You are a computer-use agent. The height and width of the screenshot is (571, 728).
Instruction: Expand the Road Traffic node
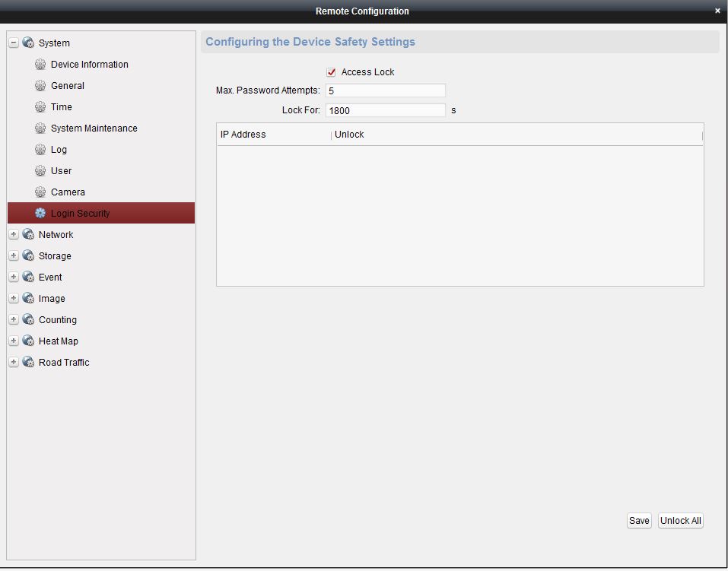coord(14,363)
